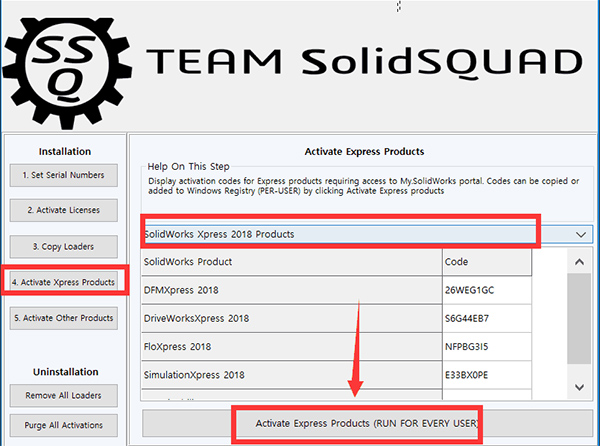
Task: Open step 4 Activate Xpress Products
Action: click(x=65, y=282)
